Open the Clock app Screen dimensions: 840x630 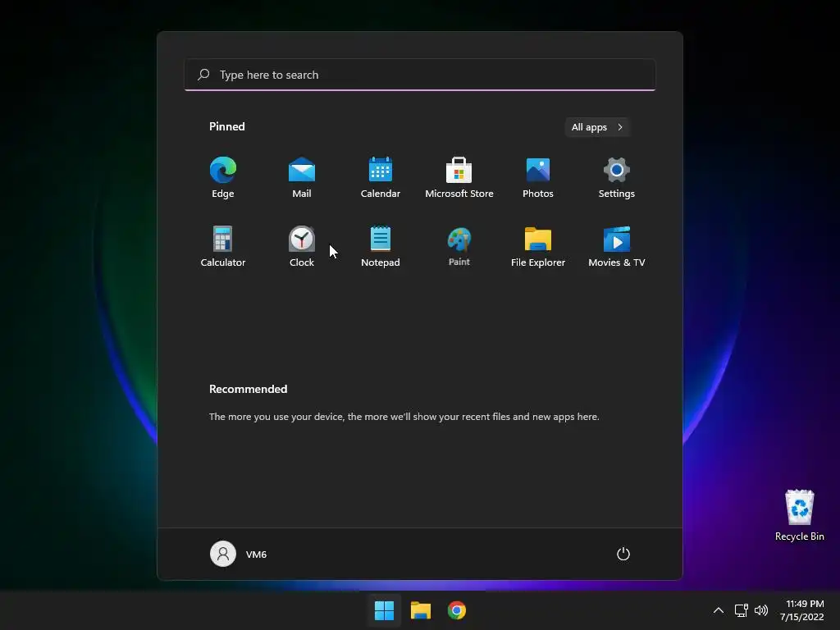(x=302, y=246)
